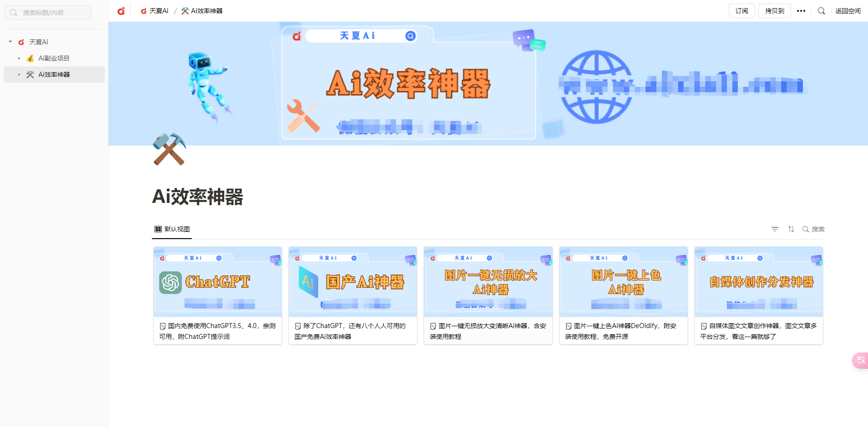868x427 pixels.
Task: Click 搜索 in the view toolbar
Action: click(813, 229)
